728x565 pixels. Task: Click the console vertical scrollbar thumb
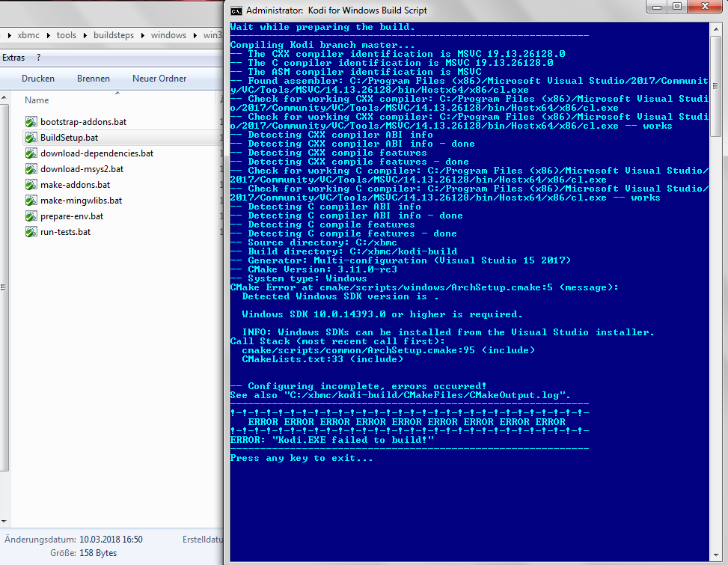715,86
